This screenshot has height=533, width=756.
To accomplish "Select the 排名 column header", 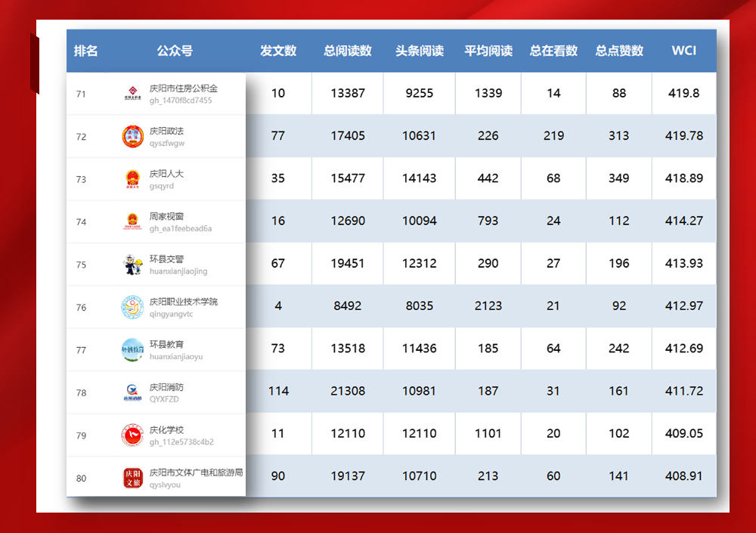I will point(86,51).
